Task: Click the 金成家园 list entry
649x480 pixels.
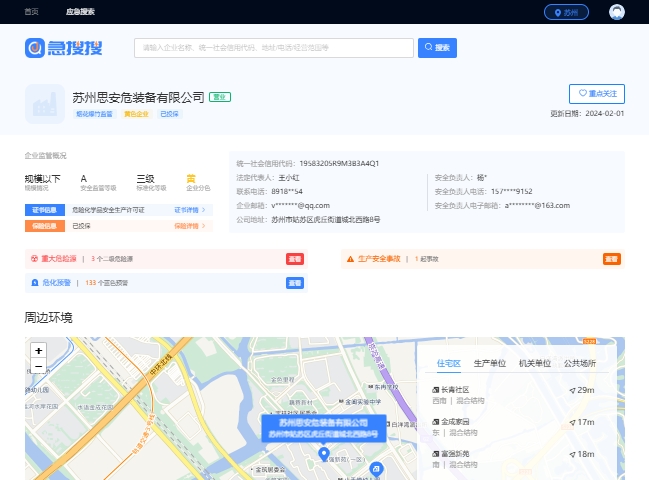Action: [513, 427]
